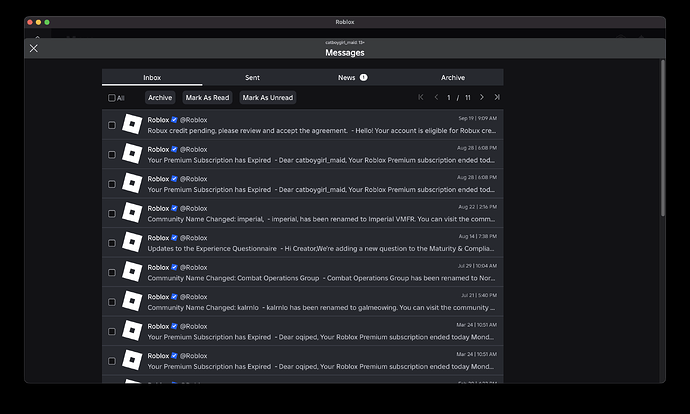Click the page number 1 indicator

coord(448,98)
